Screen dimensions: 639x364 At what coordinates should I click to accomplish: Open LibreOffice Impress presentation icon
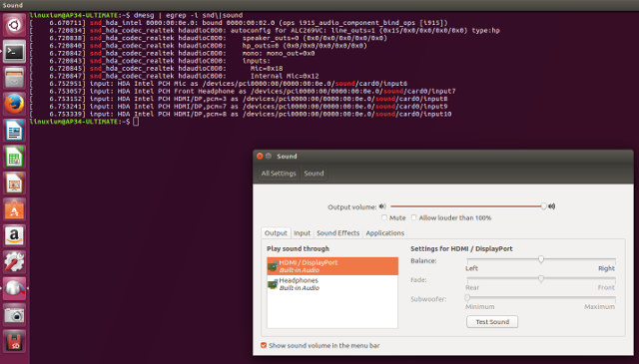click(x=14, y=183)
